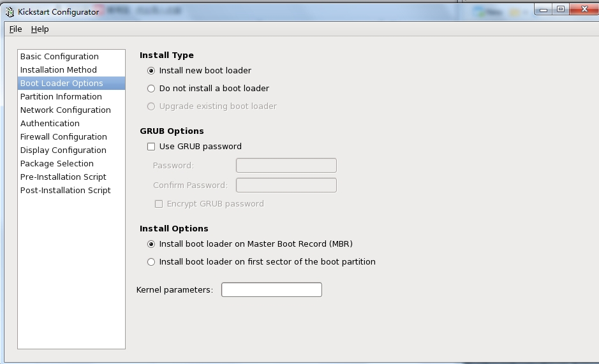Minimize the Kickstart Configurator window
Viewport: 599px width, 364px height.
(x=544, y=10)
